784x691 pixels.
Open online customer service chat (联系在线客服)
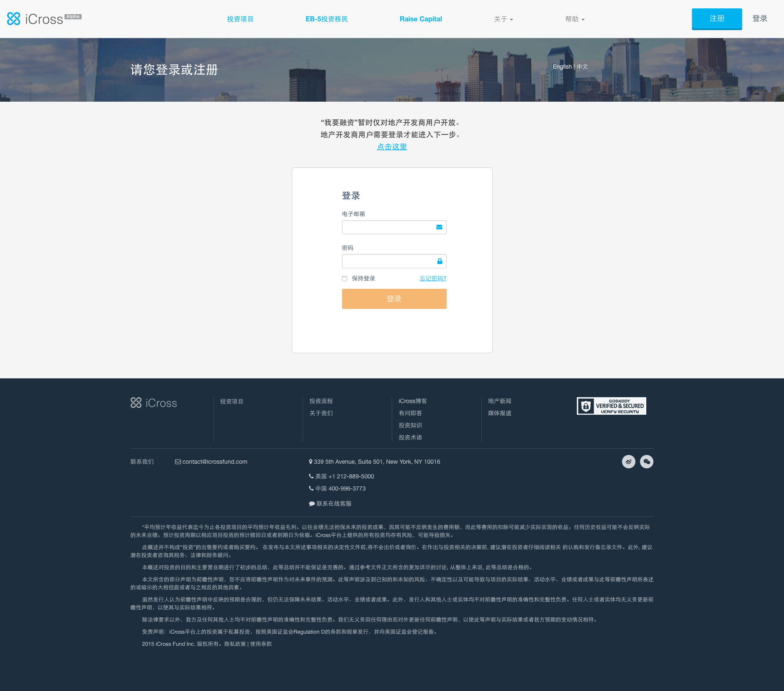click(x=333, y=503)
